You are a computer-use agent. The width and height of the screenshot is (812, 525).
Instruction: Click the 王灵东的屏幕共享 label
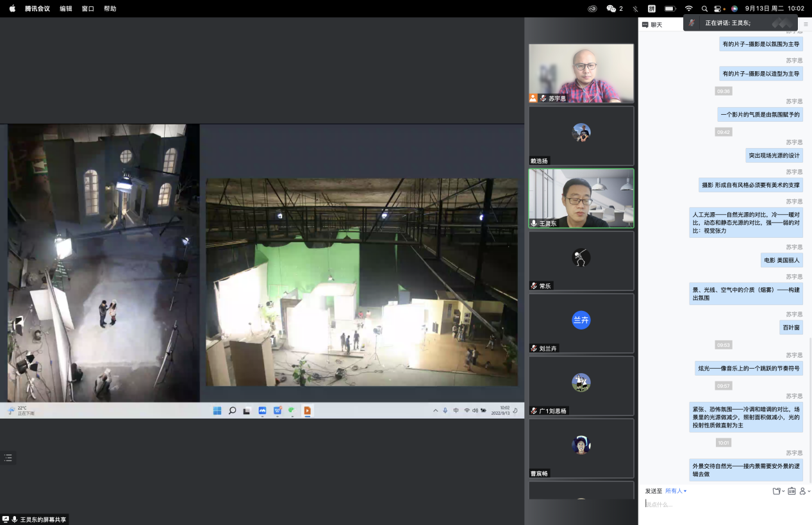pos(43,519)
